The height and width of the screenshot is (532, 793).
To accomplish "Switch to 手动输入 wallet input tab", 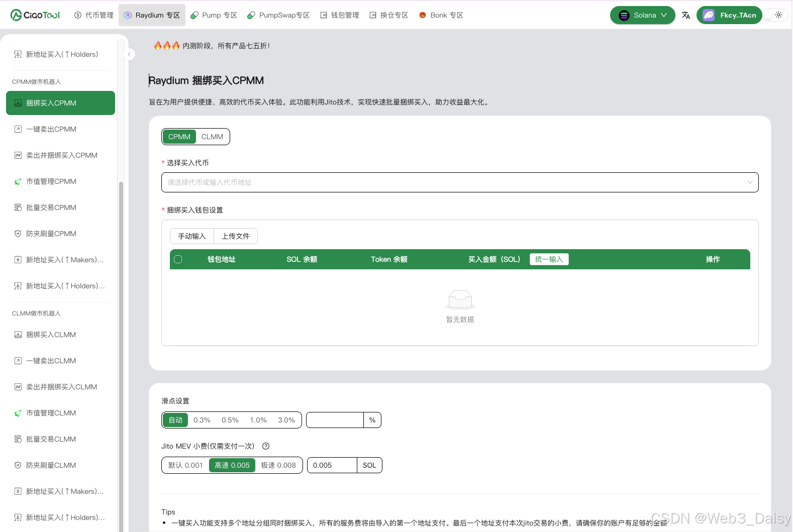I will coord(192,236).
